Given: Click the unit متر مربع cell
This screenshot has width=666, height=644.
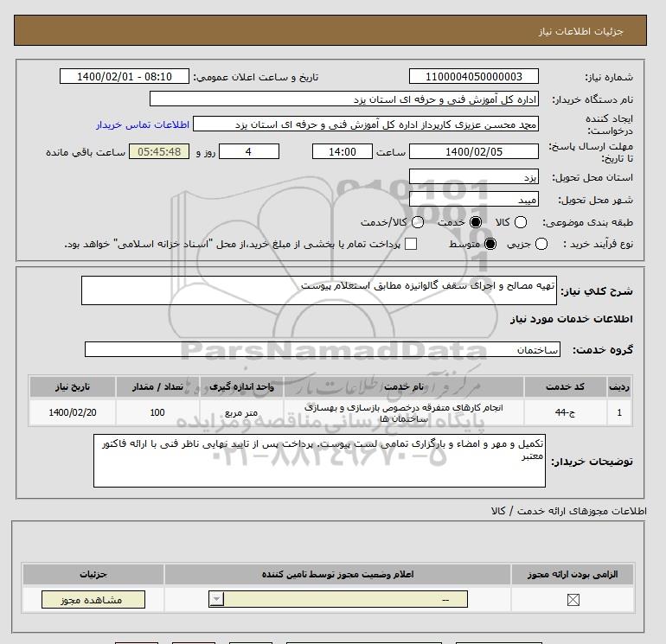Looking at the screenshot, I should [241, 412].
